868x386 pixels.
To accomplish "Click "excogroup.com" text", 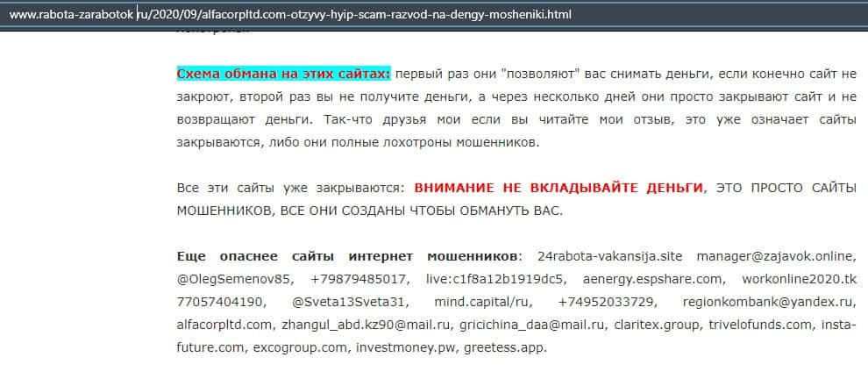I will click(x=300, y=348).
